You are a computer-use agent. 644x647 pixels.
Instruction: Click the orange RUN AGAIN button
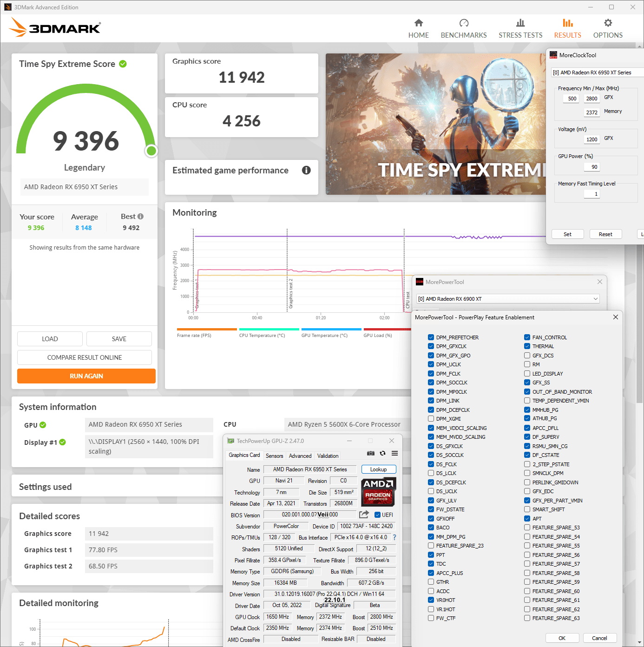[86, 376]
